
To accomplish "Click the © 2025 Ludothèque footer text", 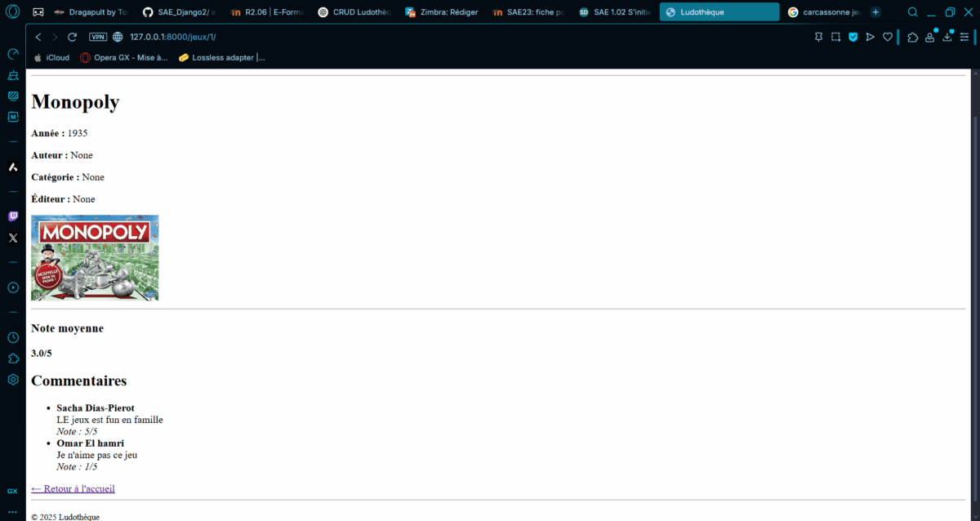I will click(x=65, y=516).
